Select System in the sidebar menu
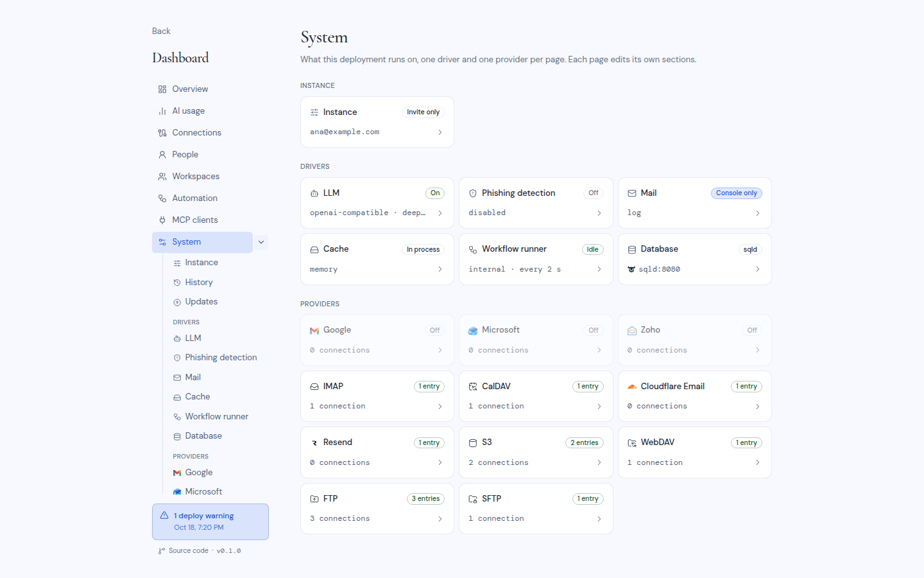This screenshot has width=924, height=578. pos(202,242)
